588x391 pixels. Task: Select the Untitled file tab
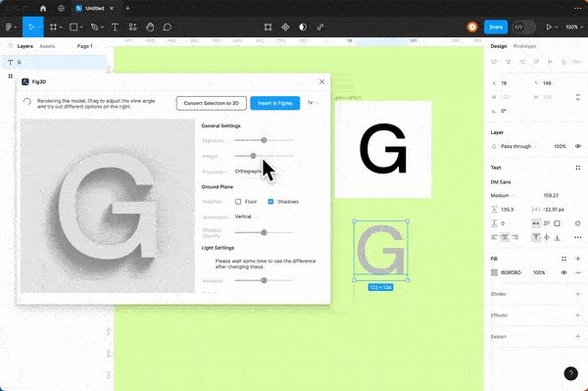pos(94,8)
